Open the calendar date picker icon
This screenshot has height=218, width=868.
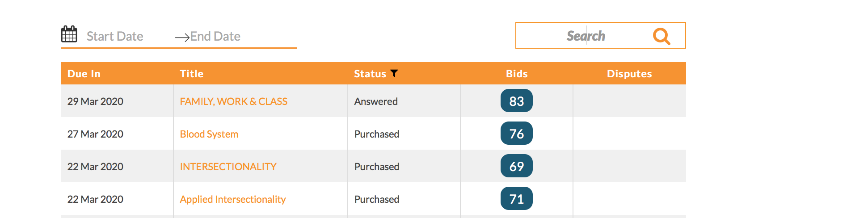[69, 34]
